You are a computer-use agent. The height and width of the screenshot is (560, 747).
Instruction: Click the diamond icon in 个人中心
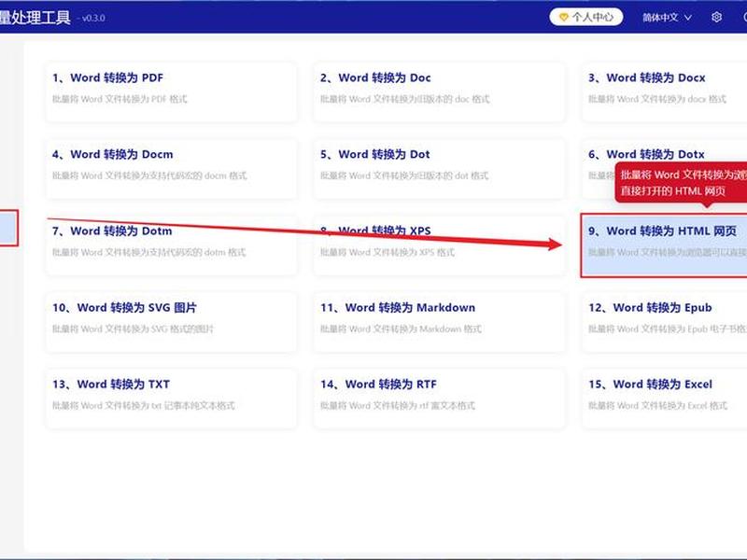click(564, 18)
